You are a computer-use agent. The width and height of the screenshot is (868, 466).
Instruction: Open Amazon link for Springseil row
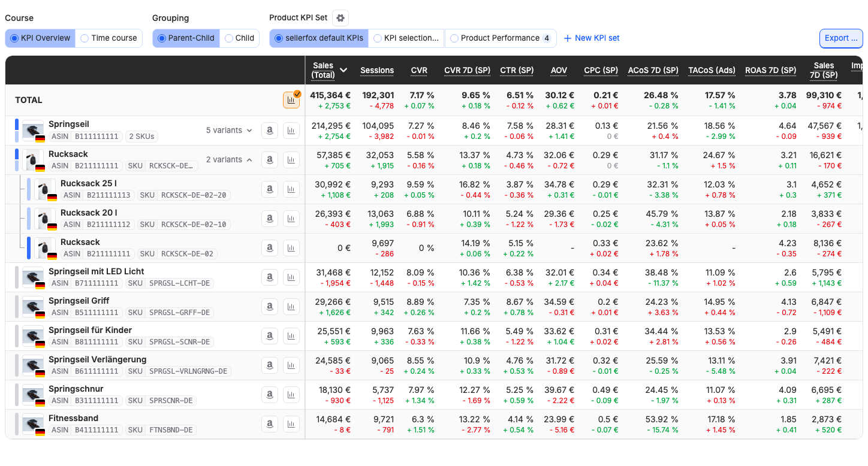[270, 131]
